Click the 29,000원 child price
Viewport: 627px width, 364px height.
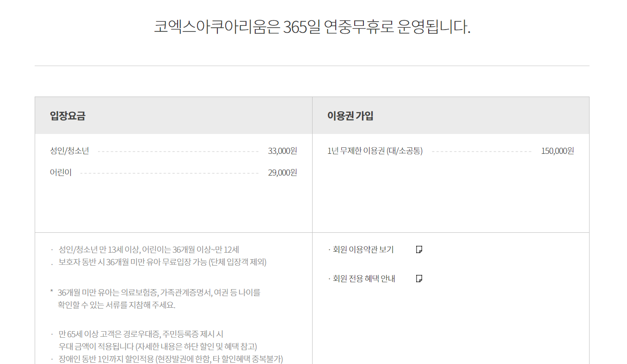point(283,173)
